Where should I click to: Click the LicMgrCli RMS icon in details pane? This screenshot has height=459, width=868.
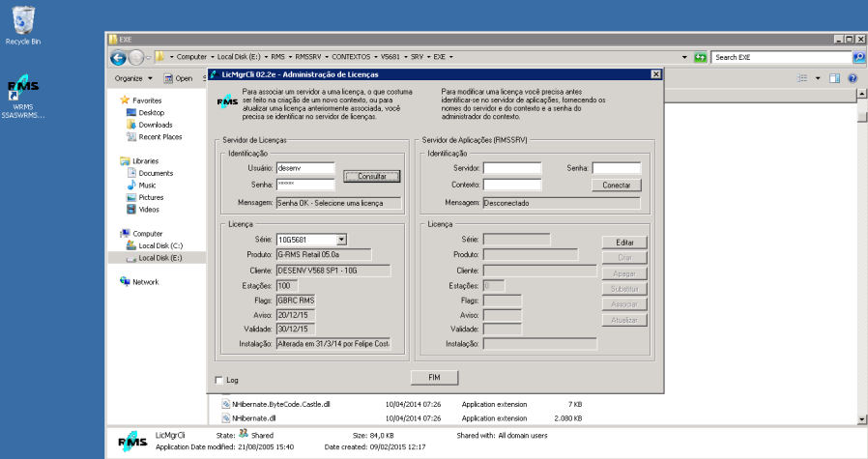click(x=132, y=442)
